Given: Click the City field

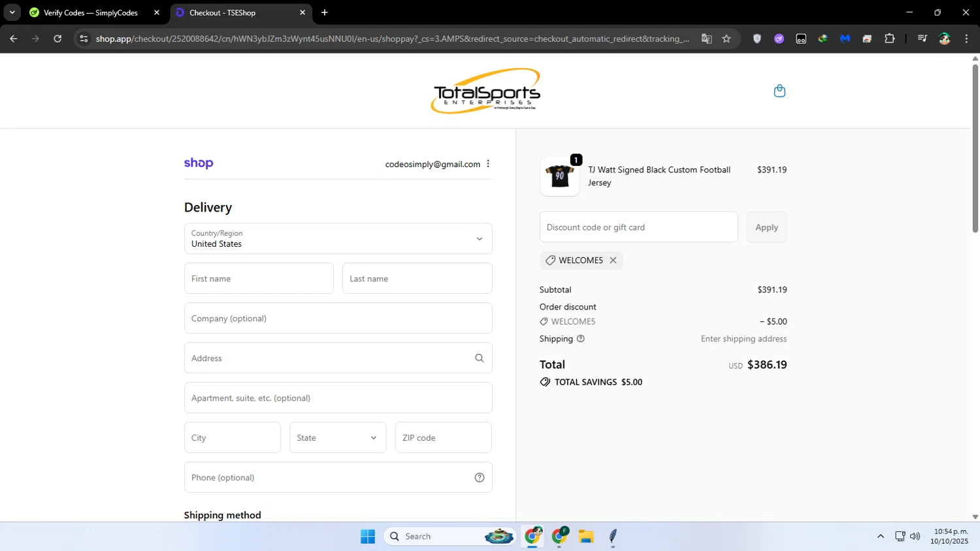Looking at the screenshot, I should click(x=233, y=437).
